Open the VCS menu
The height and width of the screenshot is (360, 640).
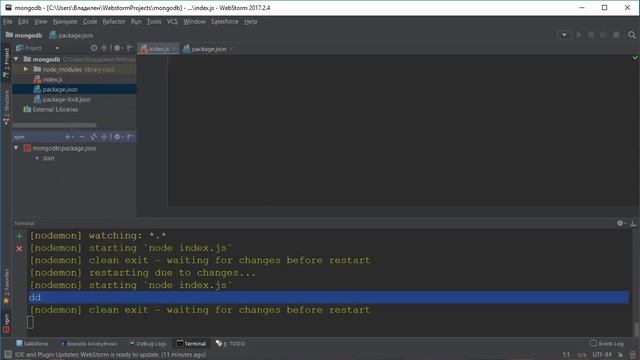pos(172,22)
